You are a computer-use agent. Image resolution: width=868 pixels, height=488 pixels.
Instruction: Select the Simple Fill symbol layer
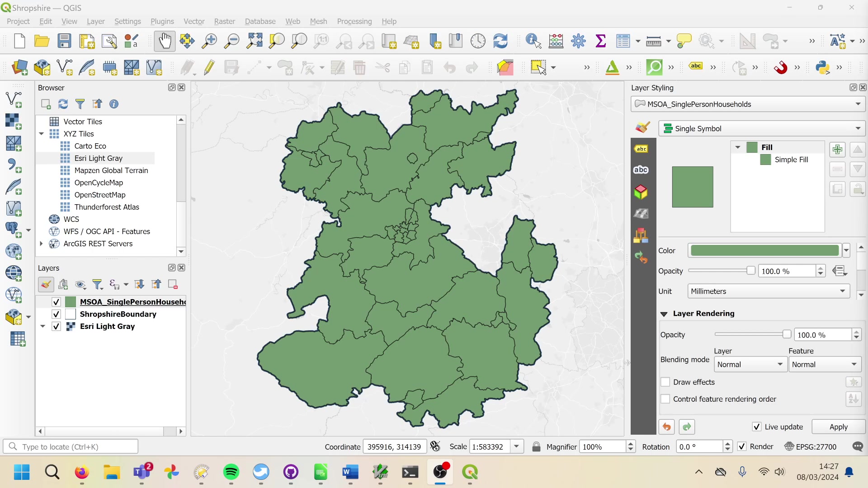click(x=791, y=160)
